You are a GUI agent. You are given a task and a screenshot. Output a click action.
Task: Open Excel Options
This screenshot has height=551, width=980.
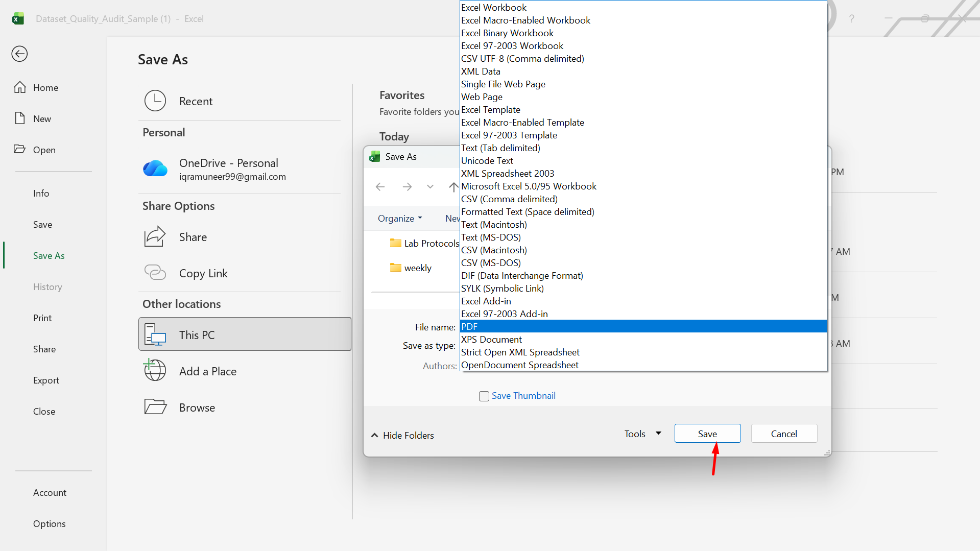(x=50, y=523)
